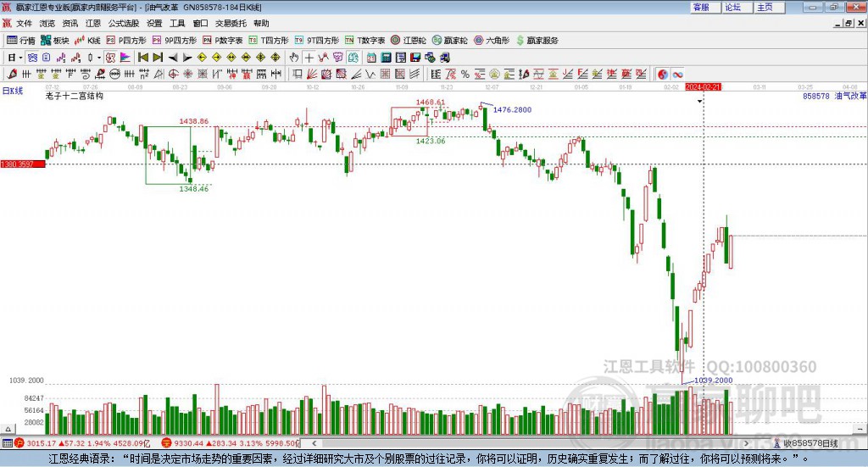Open the P数字表 tool
The height and width of the screenshot is (467, 868).
tap(223, 41)
